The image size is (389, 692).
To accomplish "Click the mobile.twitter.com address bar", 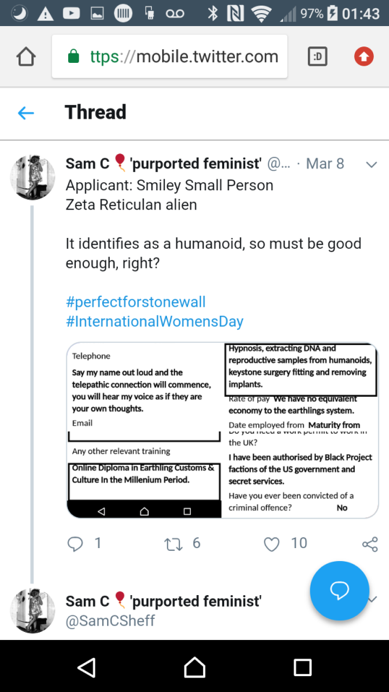I will click(170, 56).
